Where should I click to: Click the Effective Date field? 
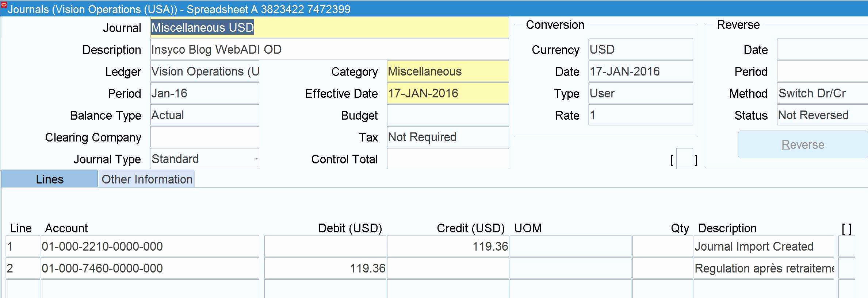click(447, 93)
